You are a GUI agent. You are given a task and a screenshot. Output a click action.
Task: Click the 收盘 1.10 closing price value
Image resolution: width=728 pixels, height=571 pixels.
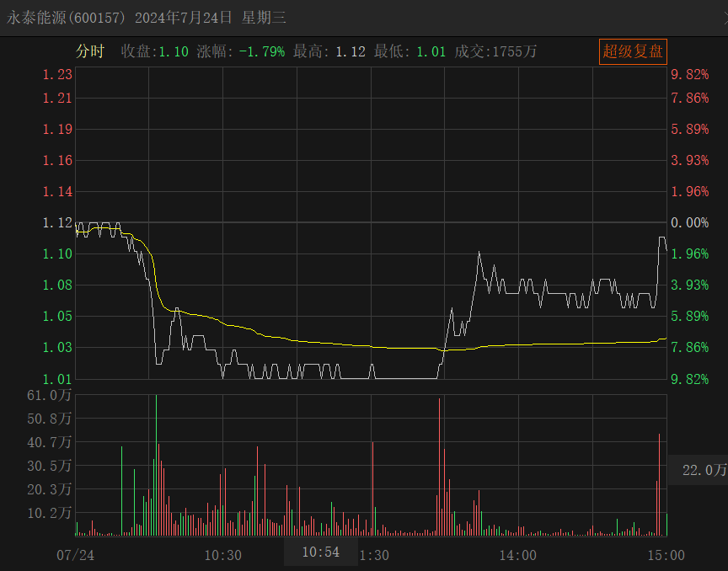click(x=155, y=51)
